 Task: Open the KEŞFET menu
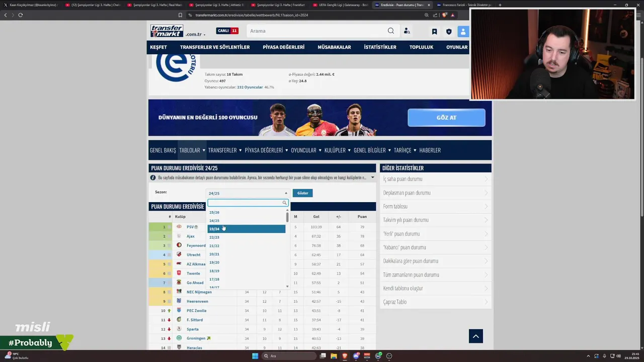point(158,47)
